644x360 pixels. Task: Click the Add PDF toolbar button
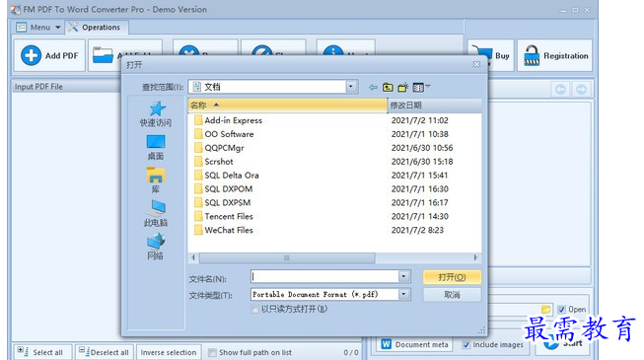(x=49, y=55)
